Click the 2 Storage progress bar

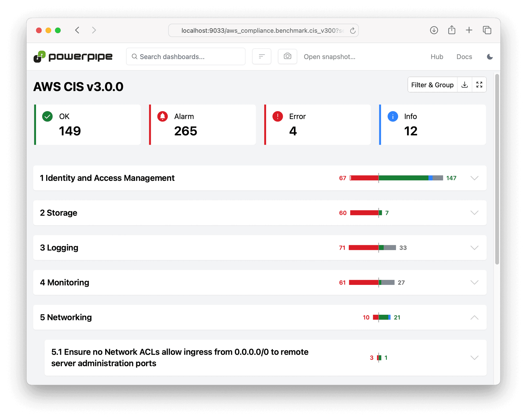click(365, 213)
